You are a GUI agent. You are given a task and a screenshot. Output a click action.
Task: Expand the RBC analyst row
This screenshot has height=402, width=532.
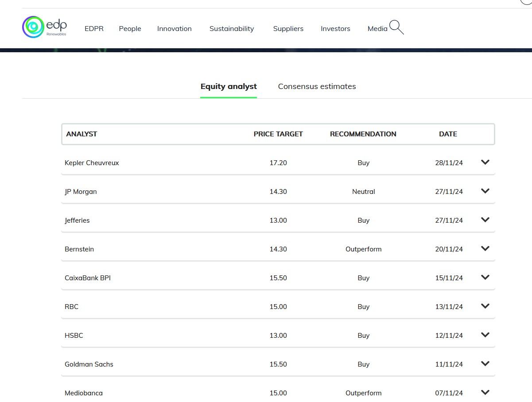click(485, 306)
